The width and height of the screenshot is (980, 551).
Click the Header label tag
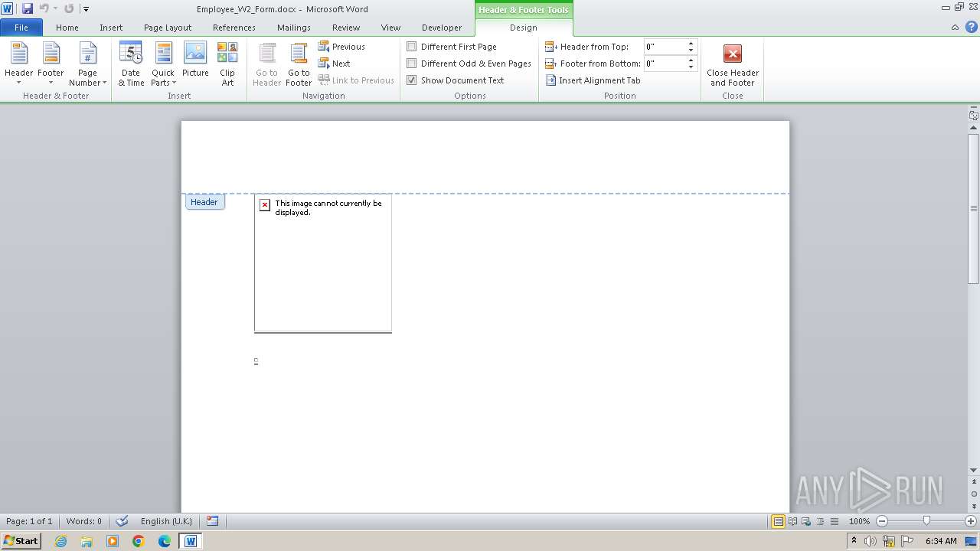click(204, 202)
